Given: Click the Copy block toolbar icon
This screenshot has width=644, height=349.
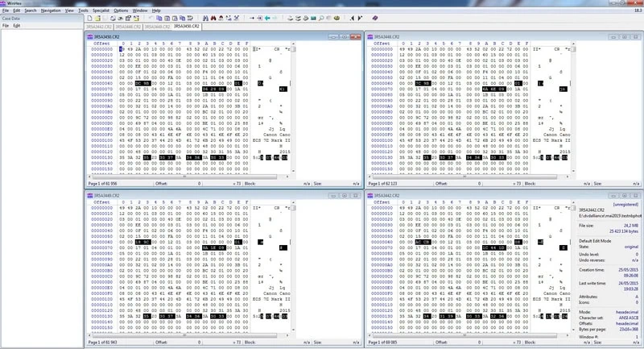Looking at the screenshot, I should point(159,18).
